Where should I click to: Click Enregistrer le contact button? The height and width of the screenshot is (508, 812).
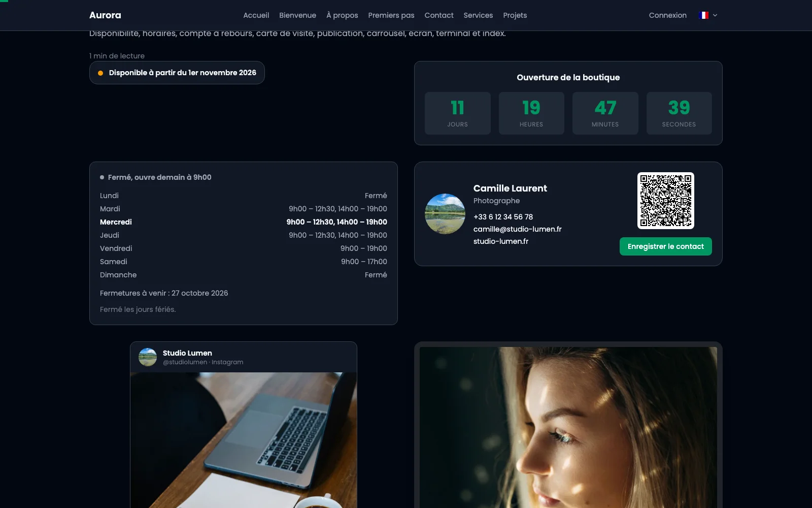[665, 246]
